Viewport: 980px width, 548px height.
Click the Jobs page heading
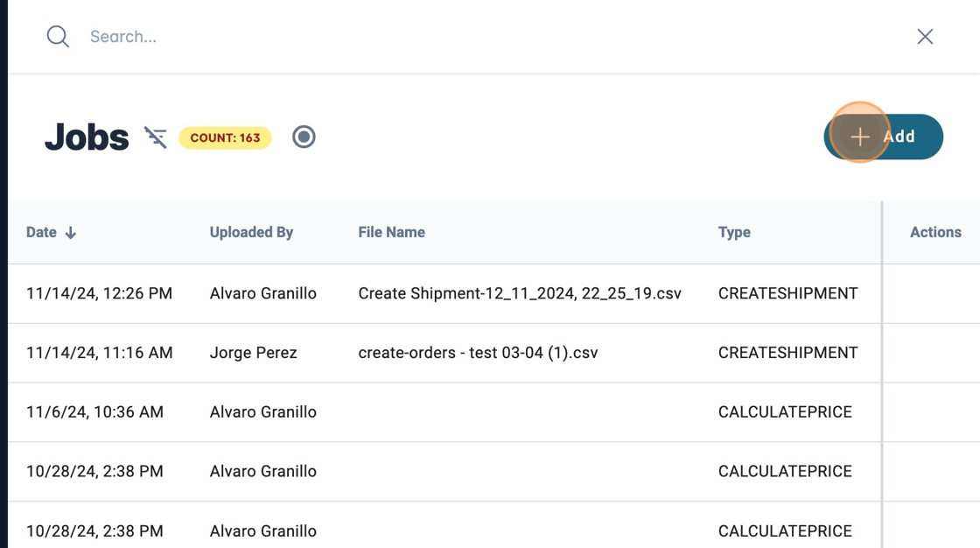coord(87,137)
